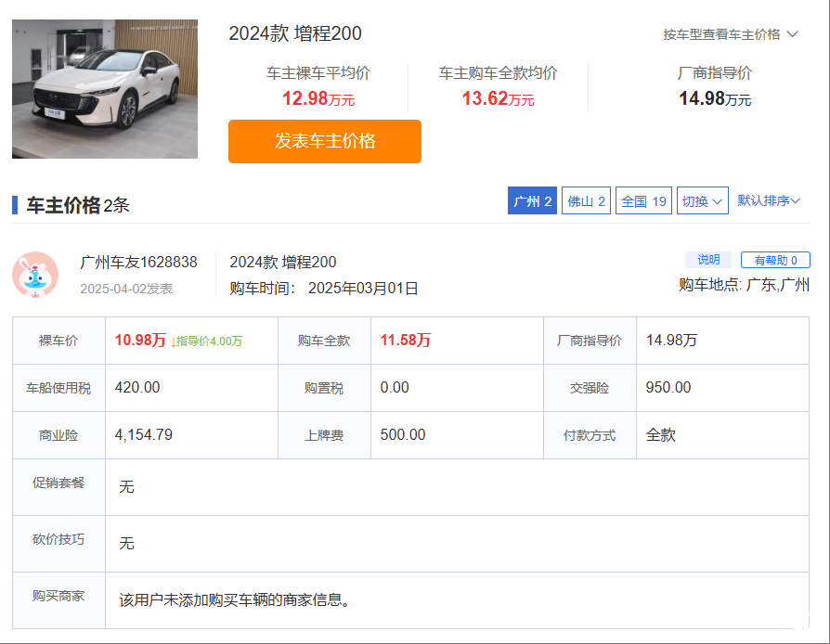
Task: Open the 2024款 增程200 link beside the username
Action: (x=282, y=262)
